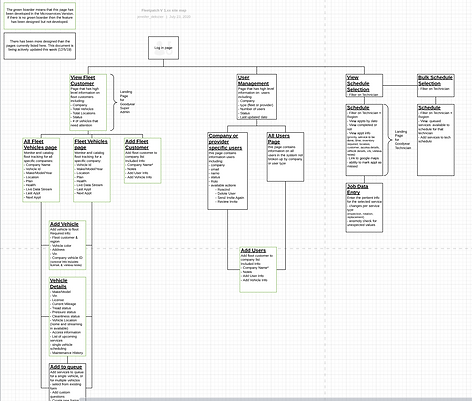Click 'Landing Page for Goodyear Technician' label
Screen dimensions: 472x401
point(403,140)
